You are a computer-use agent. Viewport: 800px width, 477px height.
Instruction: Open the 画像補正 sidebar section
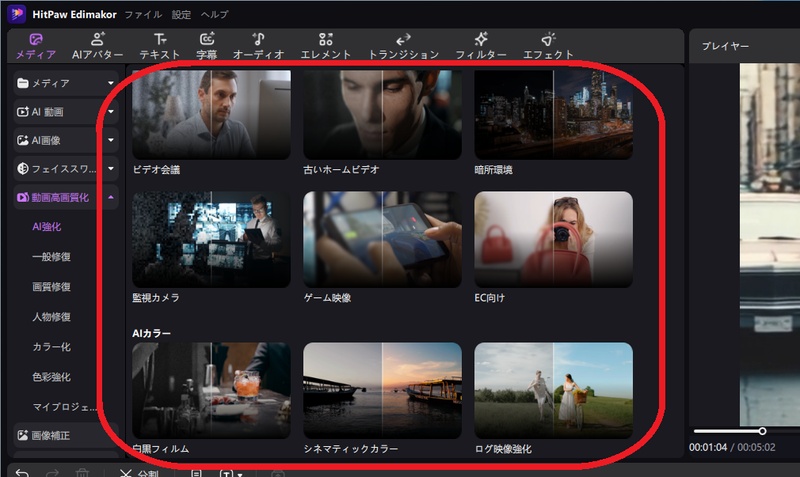(x=66, y=435)
